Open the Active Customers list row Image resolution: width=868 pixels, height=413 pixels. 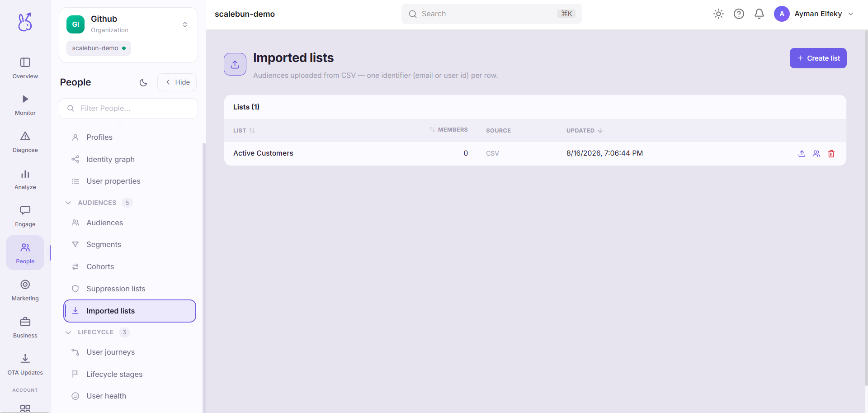click(535, 153)
